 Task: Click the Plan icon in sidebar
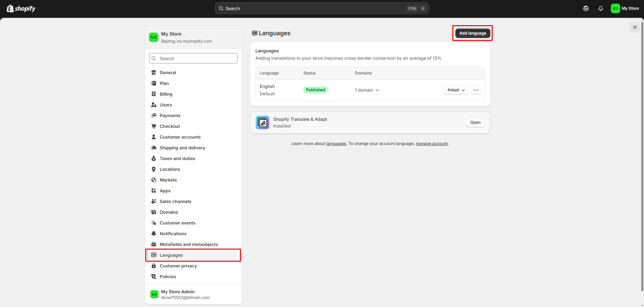[x=154, y=83]
